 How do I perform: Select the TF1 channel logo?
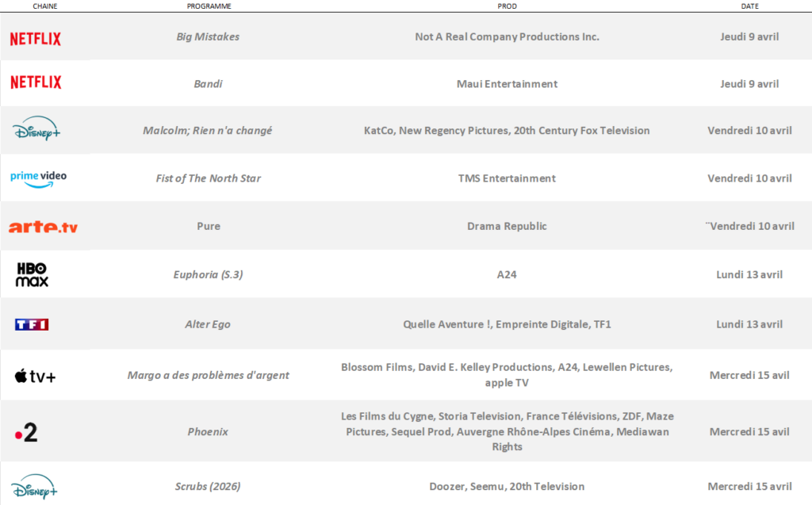(32, 324)
